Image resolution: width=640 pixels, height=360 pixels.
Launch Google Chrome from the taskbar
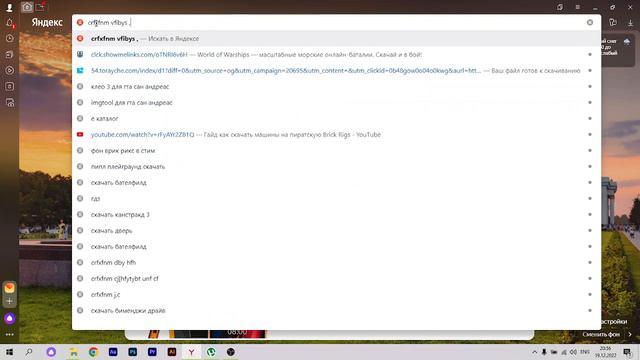point(93,352)
